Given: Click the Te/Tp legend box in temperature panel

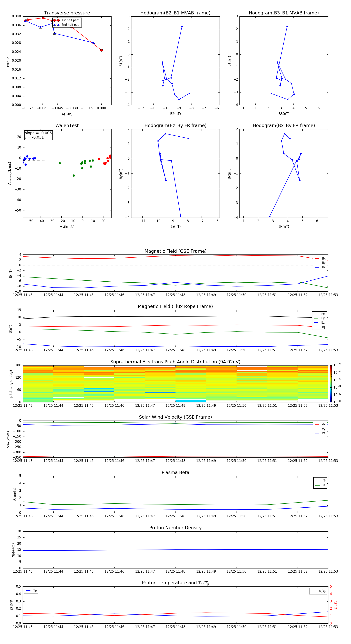Looking at the screenshot, I should (x=318, y=591).
